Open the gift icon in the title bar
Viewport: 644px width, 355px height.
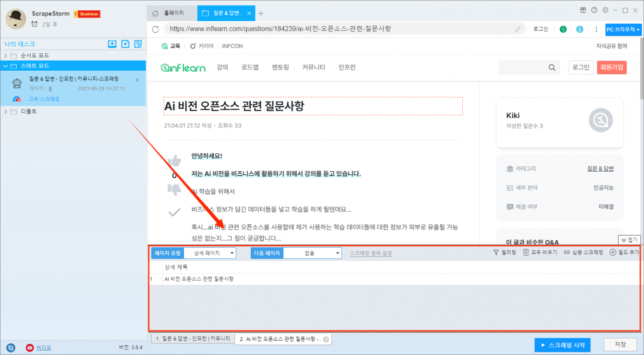coord(583,10)
